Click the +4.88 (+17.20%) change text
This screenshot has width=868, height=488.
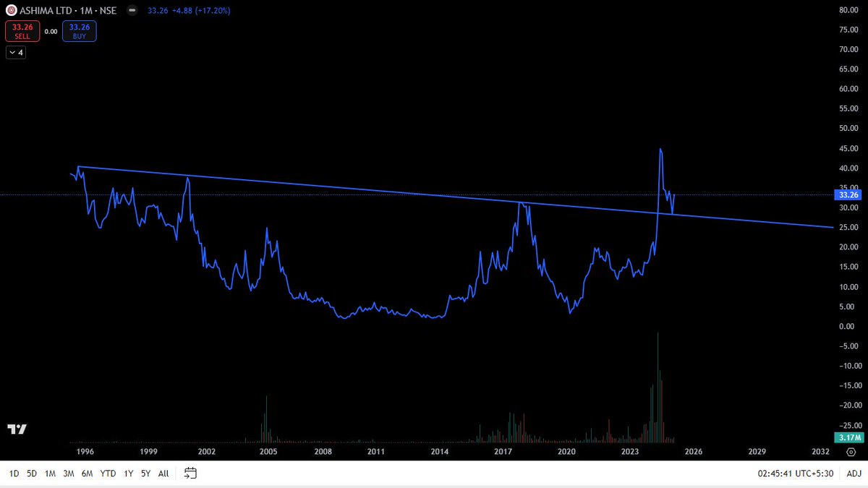coord(200,12)
